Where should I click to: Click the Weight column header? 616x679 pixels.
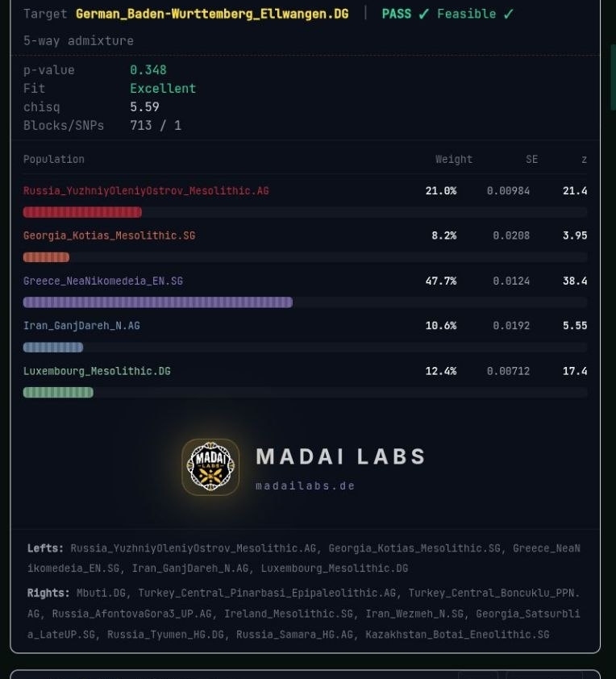coord(454,160)
